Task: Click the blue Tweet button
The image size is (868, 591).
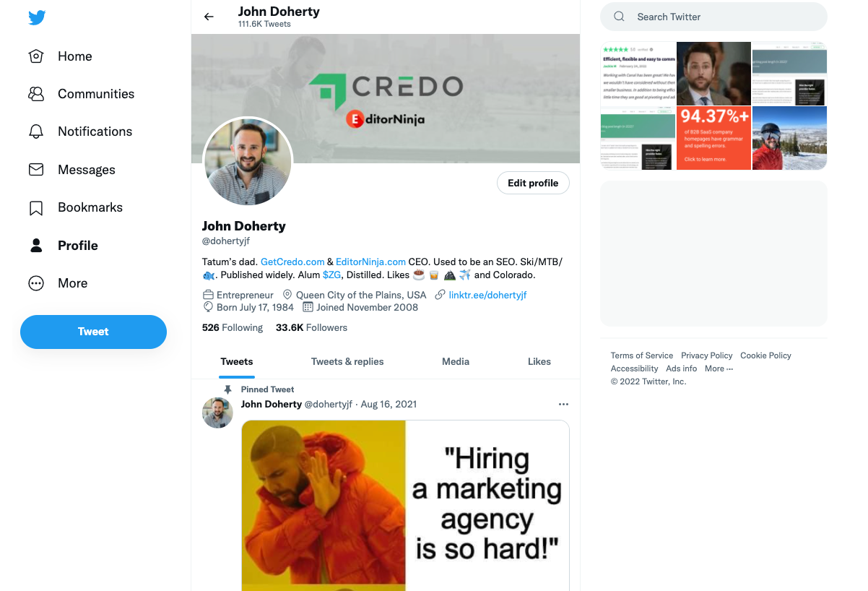Action: coord(93,332)
